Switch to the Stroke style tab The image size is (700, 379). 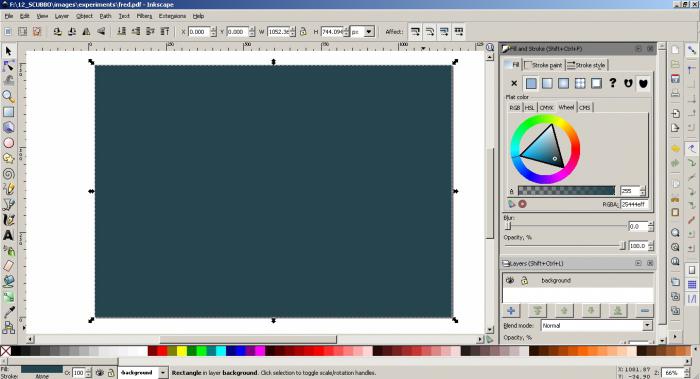tap(586, 65)
